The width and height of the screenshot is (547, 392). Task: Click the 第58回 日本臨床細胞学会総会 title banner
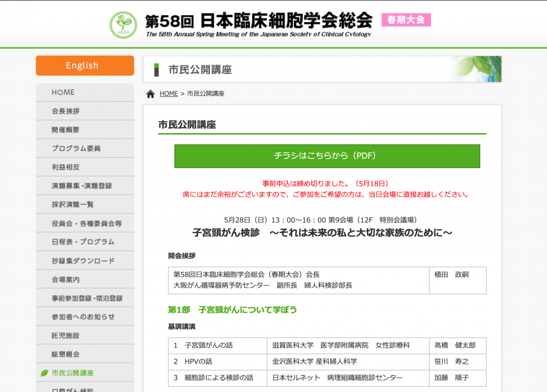tap(258, 24)
